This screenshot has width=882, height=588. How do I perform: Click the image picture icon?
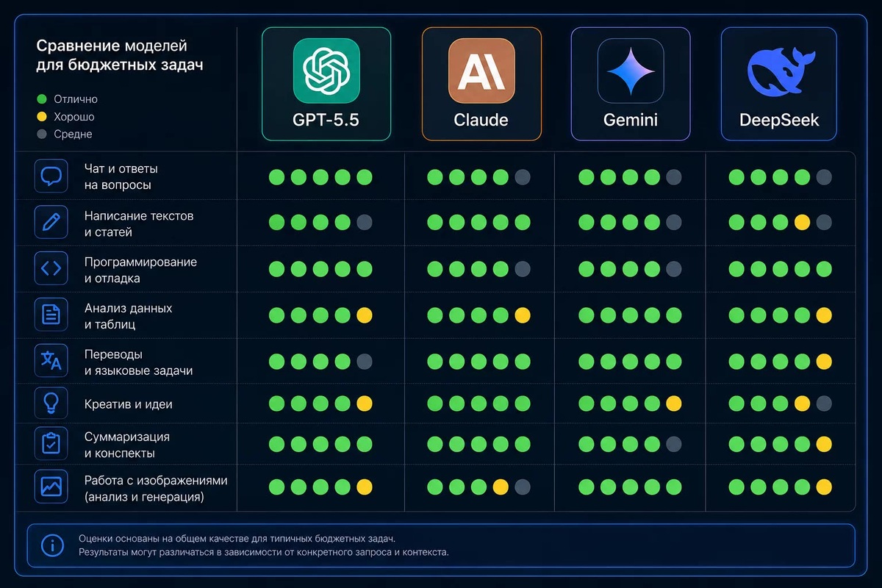click(x=51, y=486)
